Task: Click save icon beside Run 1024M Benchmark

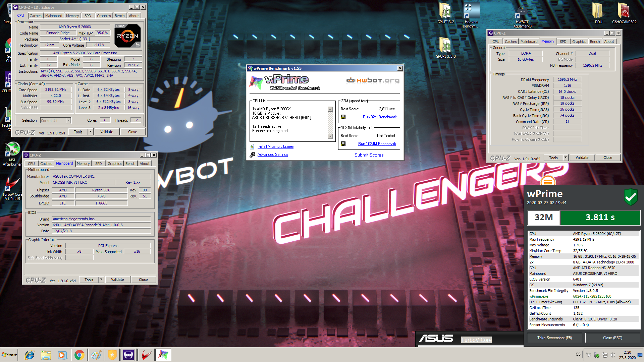Action: [343, 144]
